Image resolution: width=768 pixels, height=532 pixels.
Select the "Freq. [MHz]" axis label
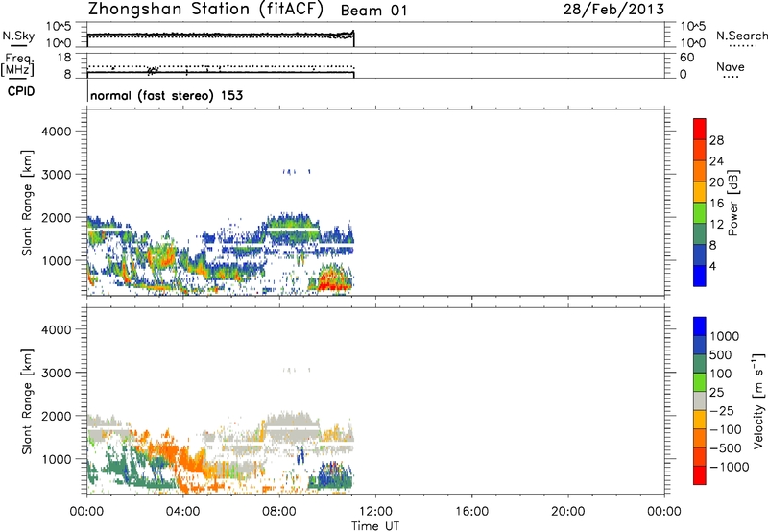coord(17,64)
